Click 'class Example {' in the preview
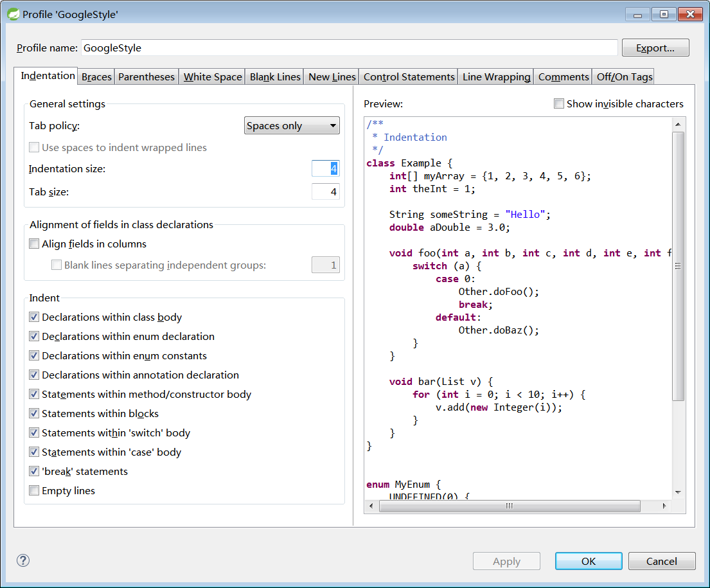710x588 pixels. click(409, 163)
